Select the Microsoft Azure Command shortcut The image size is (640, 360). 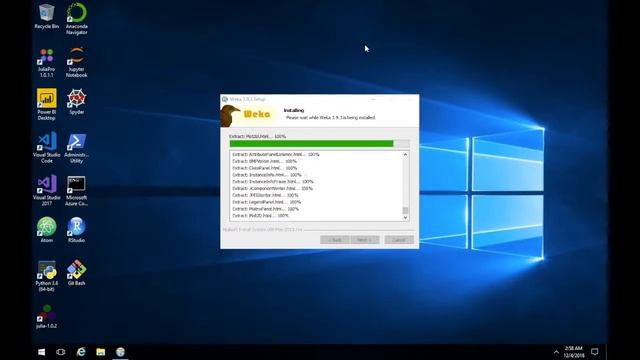[77, 190]
